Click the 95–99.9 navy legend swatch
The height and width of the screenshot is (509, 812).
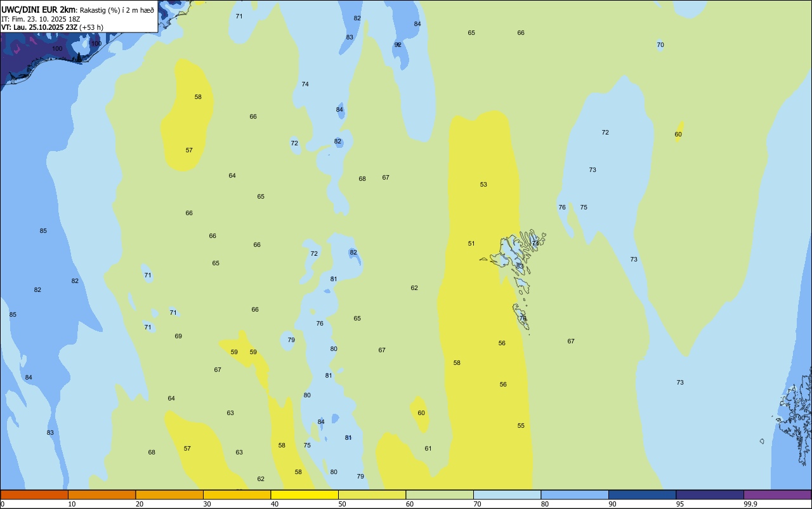tap(710, 494)
